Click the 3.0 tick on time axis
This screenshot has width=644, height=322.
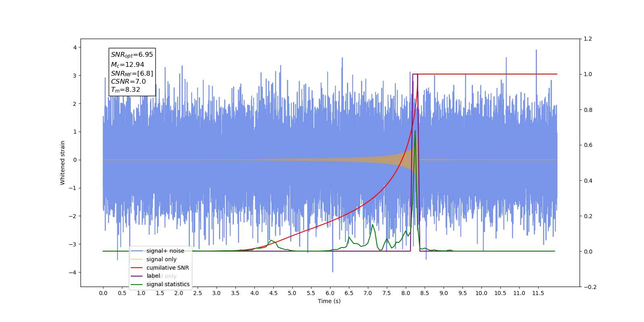click(x=217, y=293)
